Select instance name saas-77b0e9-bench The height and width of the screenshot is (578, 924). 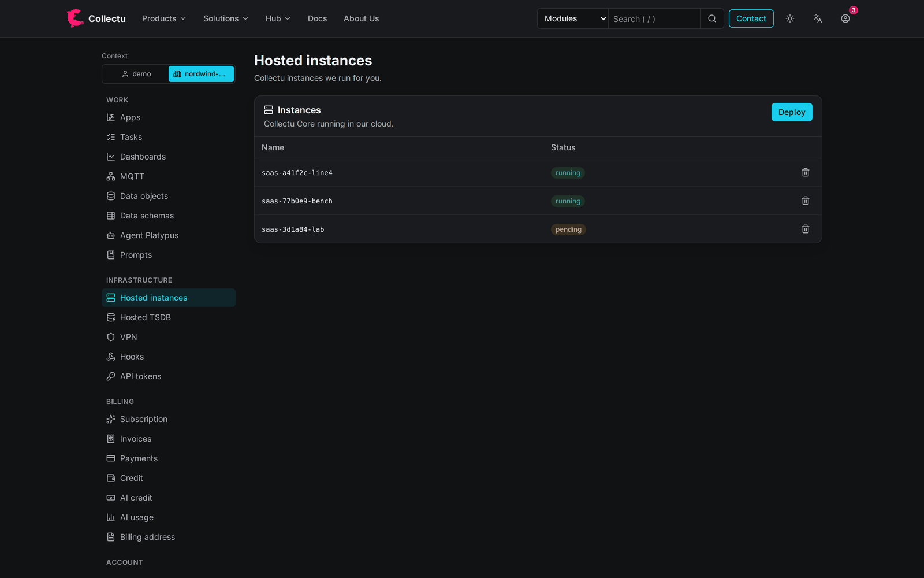297,201
